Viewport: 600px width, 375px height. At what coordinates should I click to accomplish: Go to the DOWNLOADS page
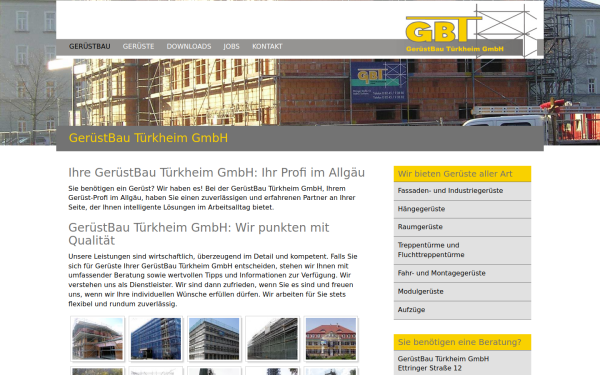189,46
